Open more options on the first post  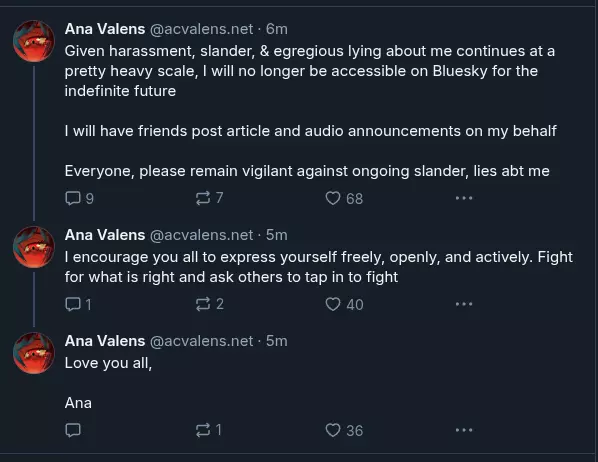pos(464,198)
